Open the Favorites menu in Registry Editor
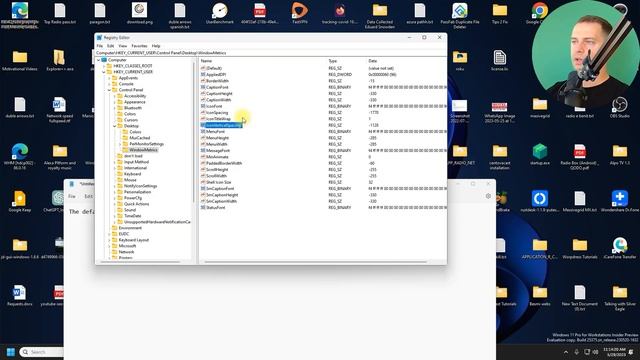640x360 pixels. [x=139, y=46]
